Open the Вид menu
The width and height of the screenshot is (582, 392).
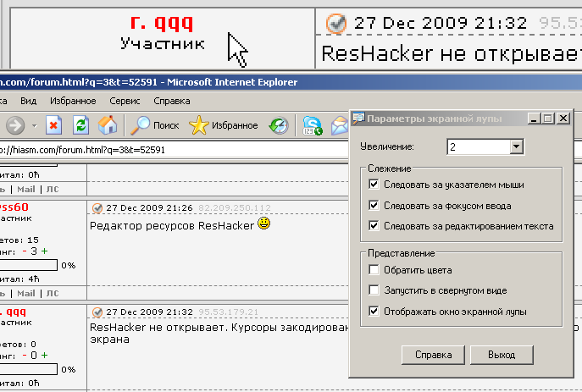tap(28, 100)
